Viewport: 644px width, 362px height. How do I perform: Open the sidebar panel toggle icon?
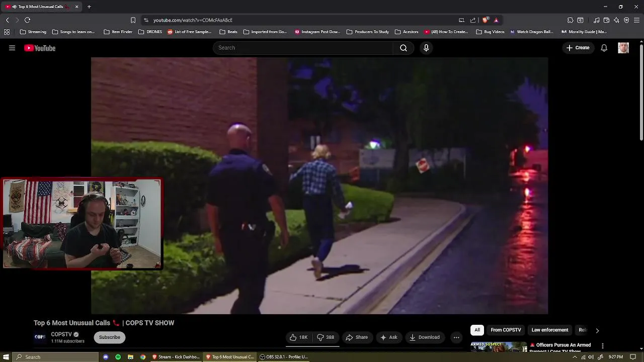pos(580,20)
